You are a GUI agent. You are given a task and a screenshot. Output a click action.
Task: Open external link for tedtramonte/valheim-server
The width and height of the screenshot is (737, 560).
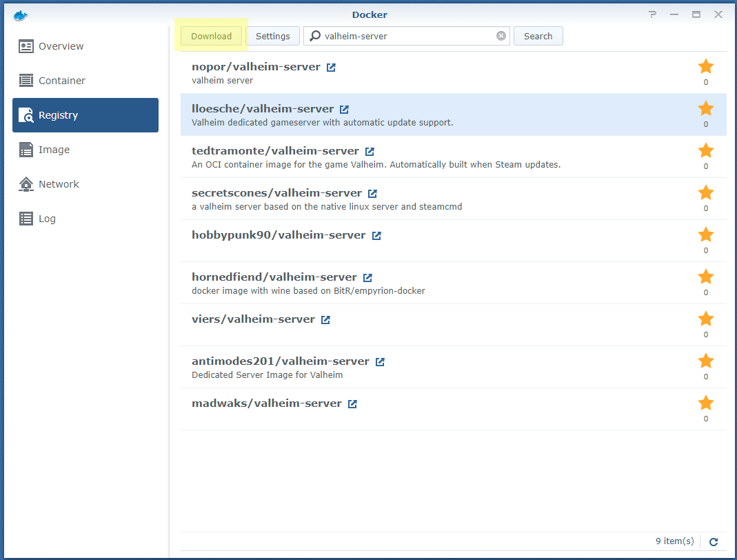point(370,152)
